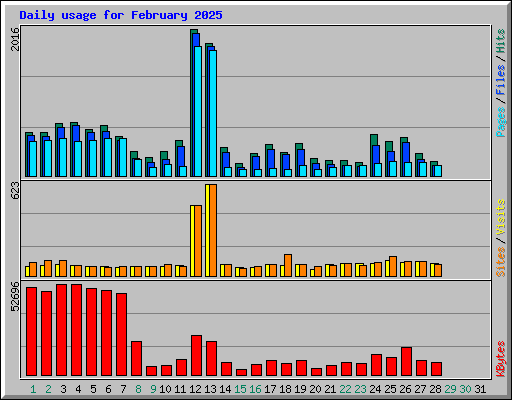Screen dimensions: 512x400
Task: Click the 'Files' legend label
Action: click(501, 79)
